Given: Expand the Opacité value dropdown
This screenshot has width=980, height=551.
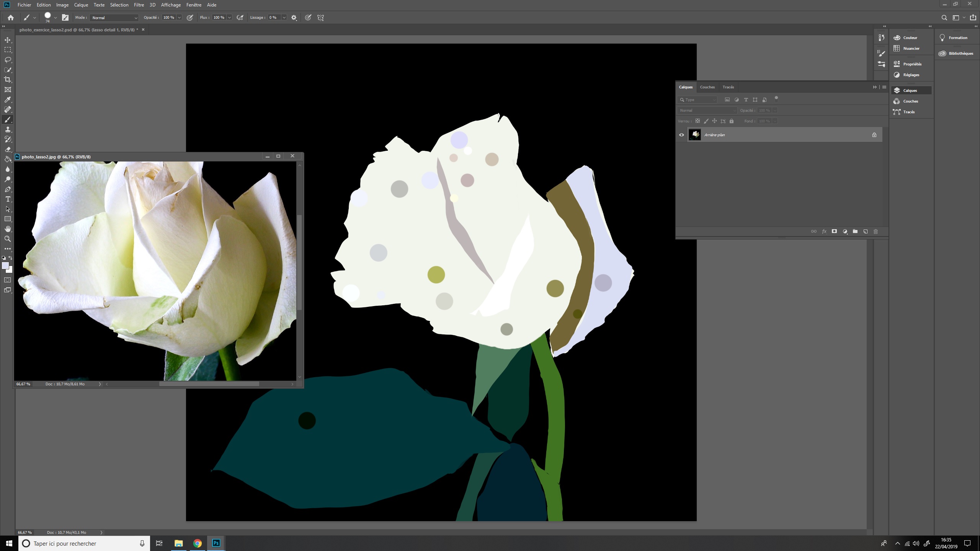Looking at the screenshot, I should tap(179, 18).
